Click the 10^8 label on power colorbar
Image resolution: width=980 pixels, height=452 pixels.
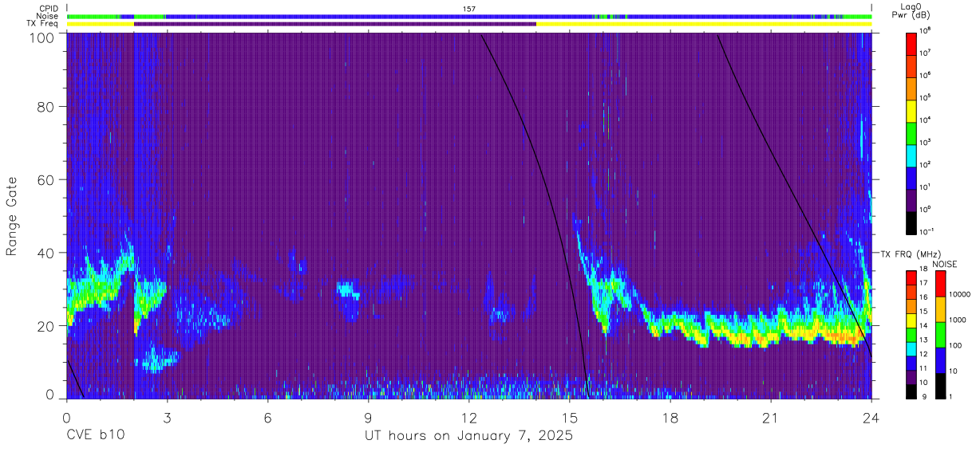pos(927,29)
